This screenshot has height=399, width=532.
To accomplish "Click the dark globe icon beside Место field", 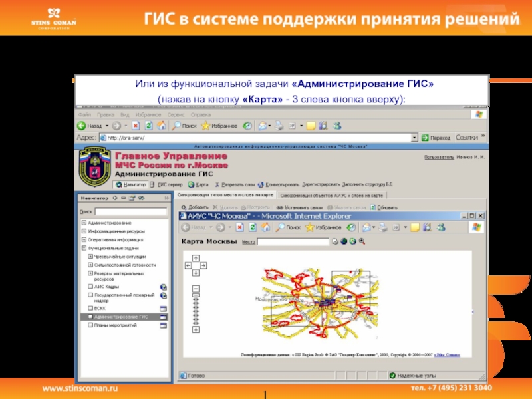I will click(344, 241).
